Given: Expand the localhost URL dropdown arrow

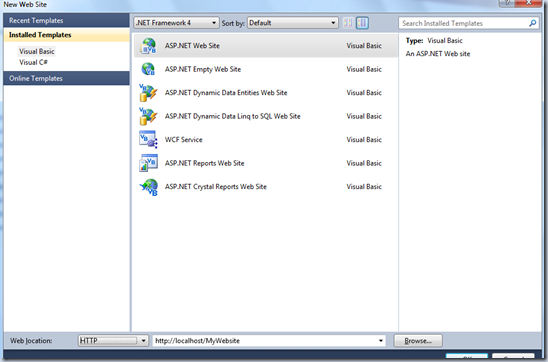Looking at the screenshot, I should click(380, 341).
